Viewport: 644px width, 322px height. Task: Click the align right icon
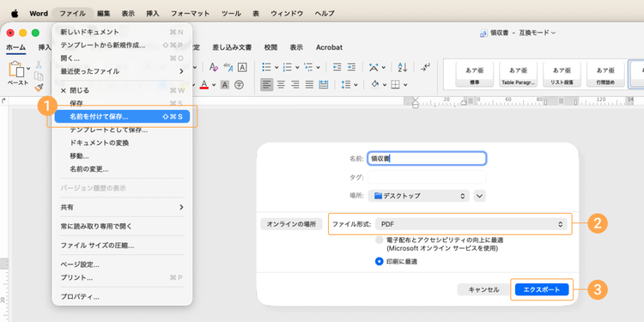click(295, 85)
